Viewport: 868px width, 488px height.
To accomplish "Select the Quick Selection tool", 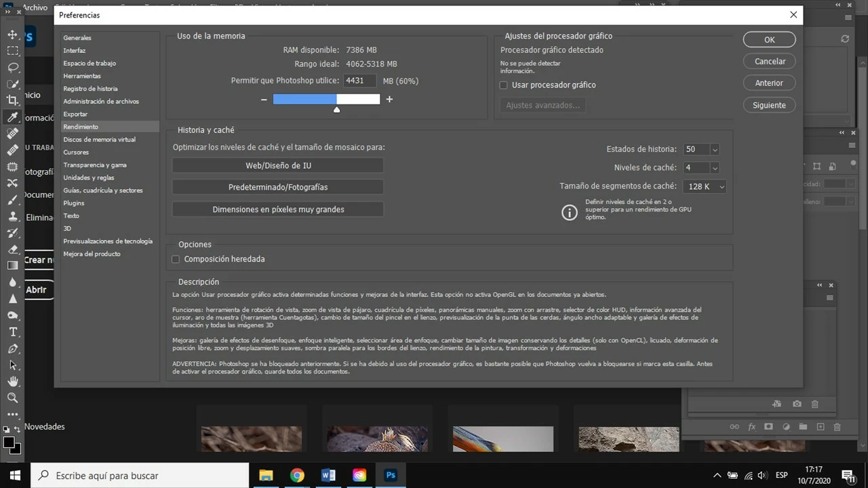I will point(12,84).
